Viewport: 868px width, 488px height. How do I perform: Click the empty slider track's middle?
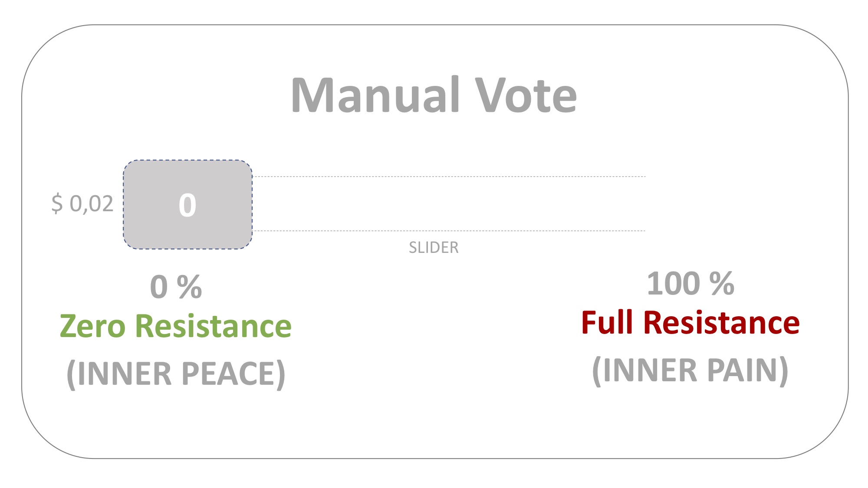tap(449, 204)
